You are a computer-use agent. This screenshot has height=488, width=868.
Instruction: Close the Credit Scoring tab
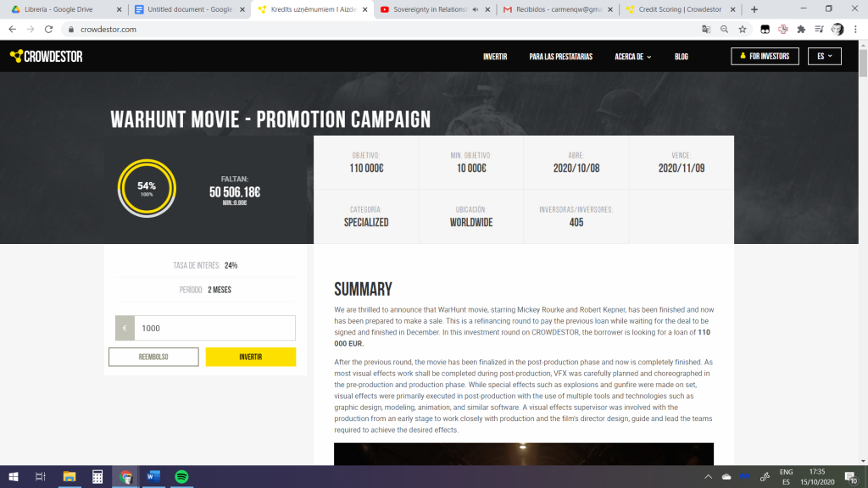click(x=733, y=9)
